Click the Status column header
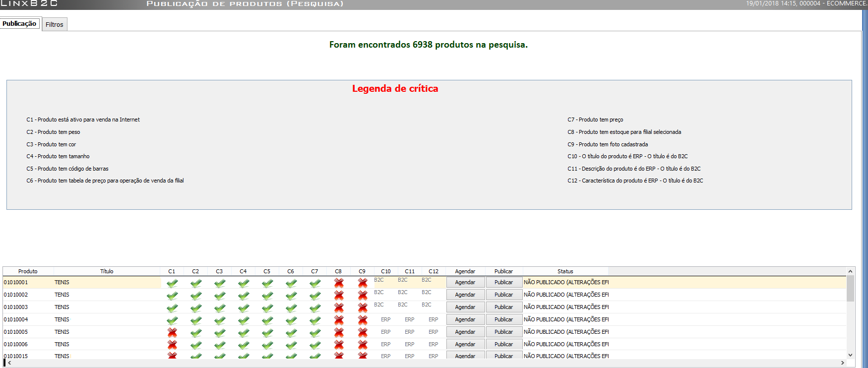The width and height of the screenshot is (868, 368). [x=565, y=271]
